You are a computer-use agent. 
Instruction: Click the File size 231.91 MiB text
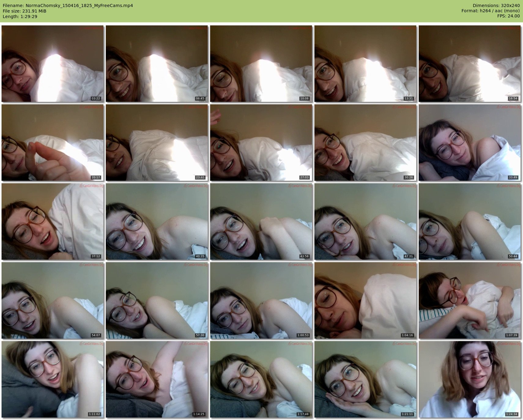pyautogui.click(x=24, y=11)
